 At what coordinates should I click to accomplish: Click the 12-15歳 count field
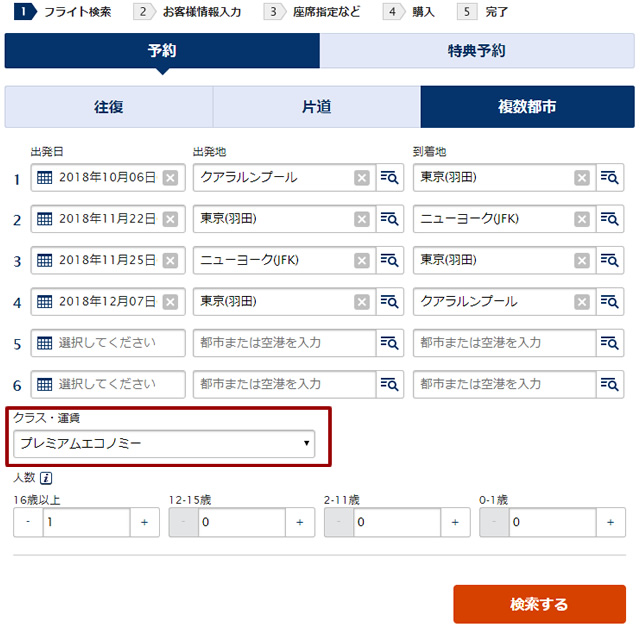coord(242,522)
